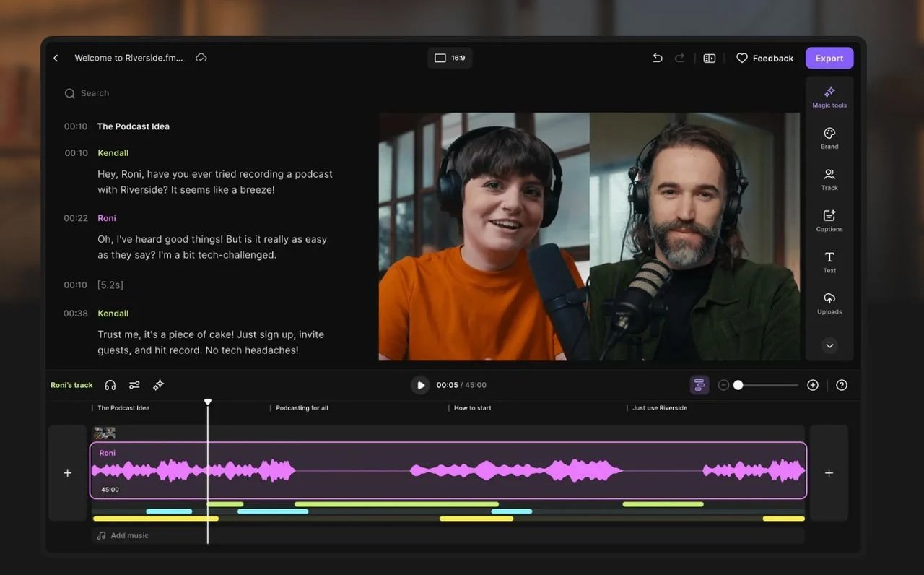
Task: Open Feedback with the heart icon
Action: pos(764,58)
